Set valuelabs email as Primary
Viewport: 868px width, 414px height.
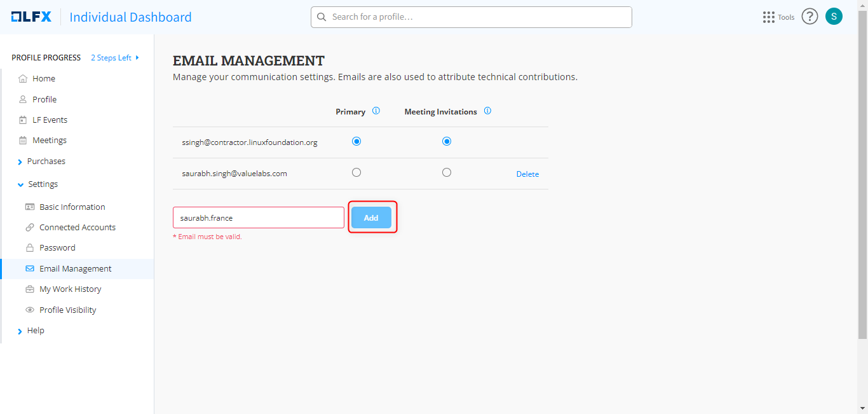pyautogui.click(x=356, y=172)
